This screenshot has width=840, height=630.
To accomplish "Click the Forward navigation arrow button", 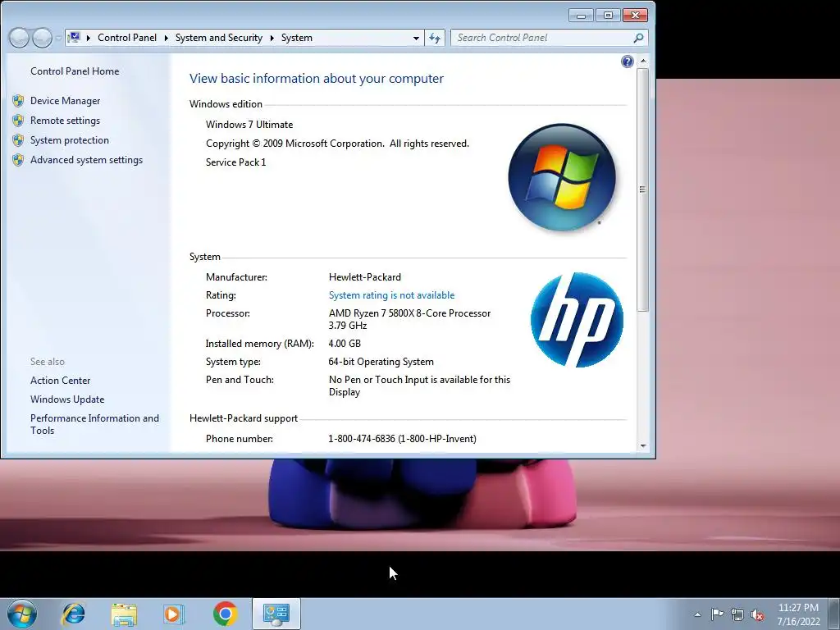I will click(x=42, y=38).
